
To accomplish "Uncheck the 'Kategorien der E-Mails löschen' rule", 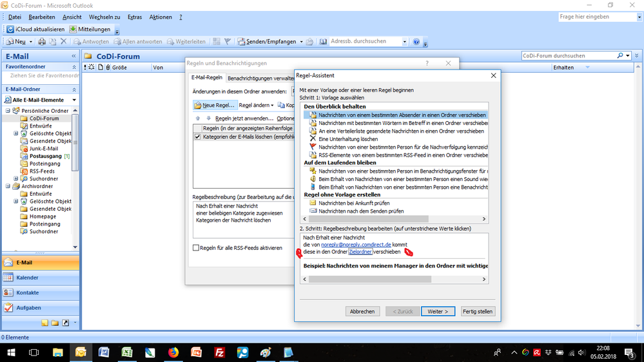I will coord(198,137).
